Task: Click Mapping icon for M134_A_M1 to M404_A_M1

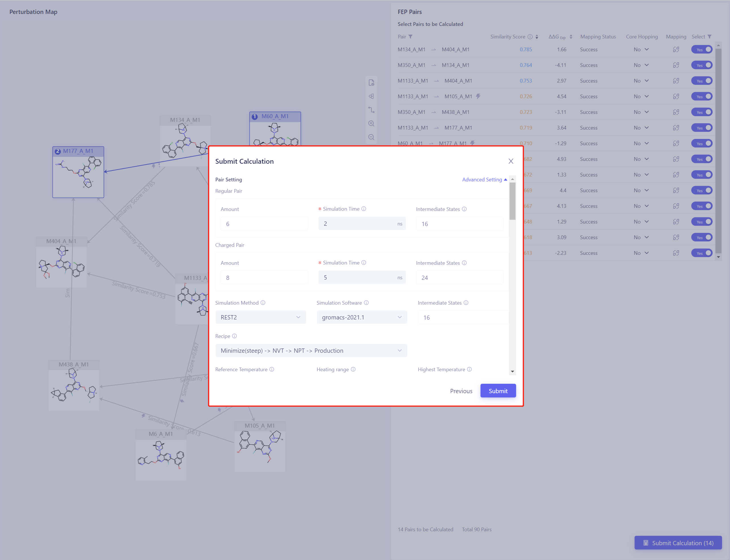Action: 676,49
